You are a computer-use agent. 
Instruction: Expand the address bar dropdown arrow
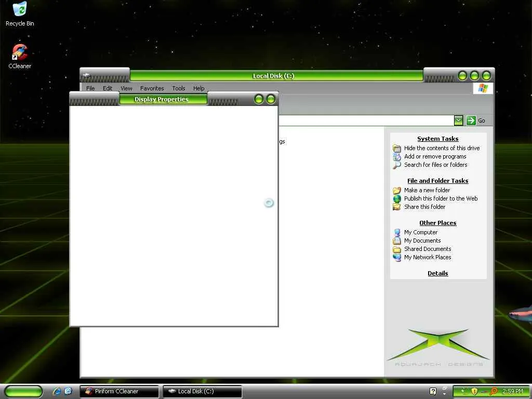[458, 121]
